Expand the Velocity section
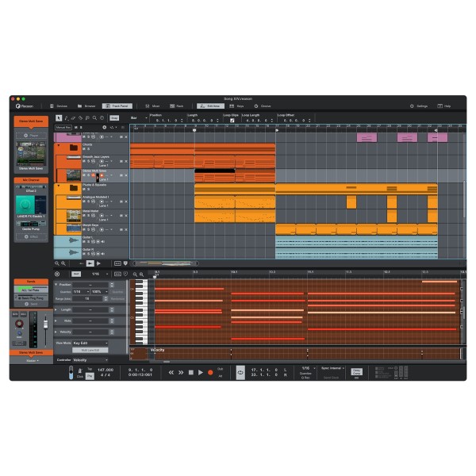 (x=56, y=332)
